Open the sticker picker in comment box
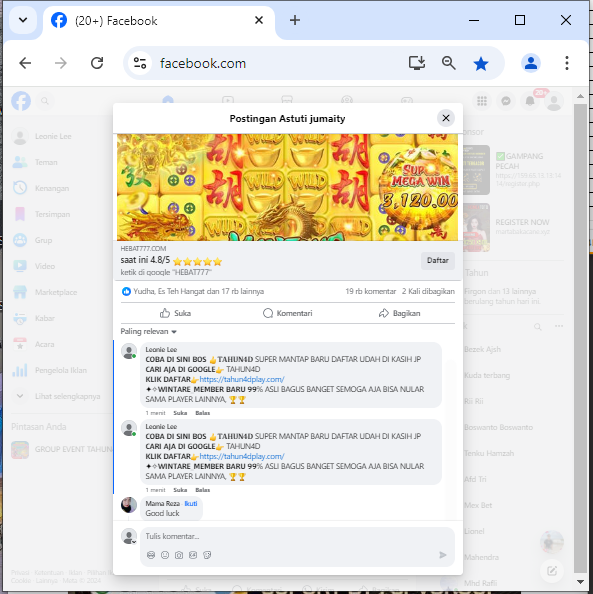The image size is (593, 594). point(207,555)
